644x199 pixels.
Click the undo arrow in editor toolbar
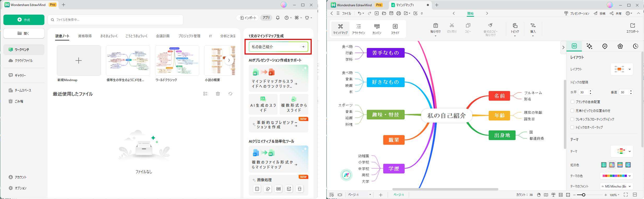click(x=359, y=13)
